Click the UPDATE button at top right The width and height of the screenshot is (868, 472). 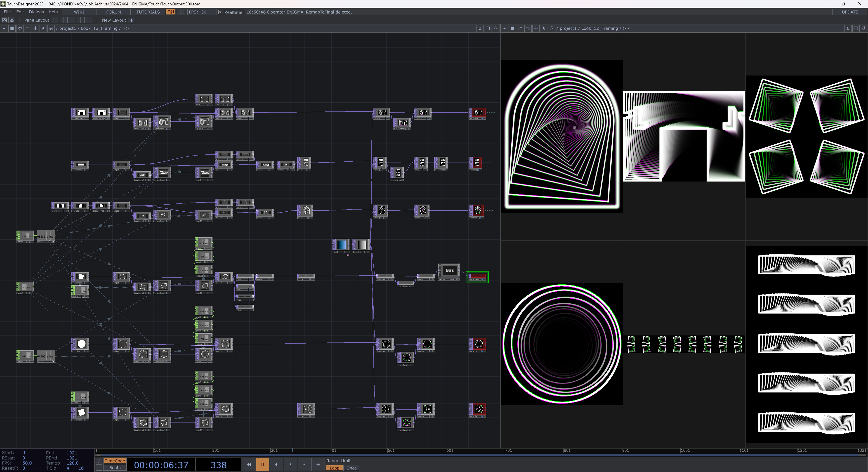(850, 12)
